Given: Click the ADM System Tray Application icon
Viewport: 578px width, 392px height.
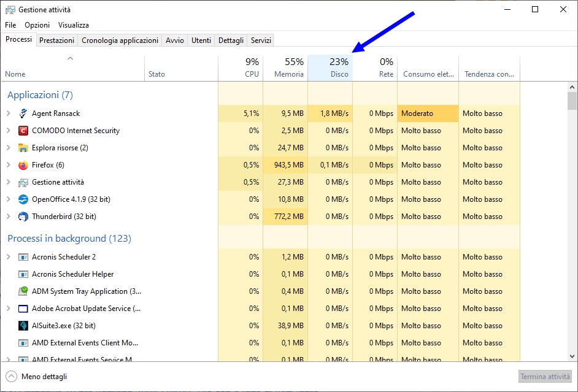Looking at the screenshot, I should [x=23, y=291].
